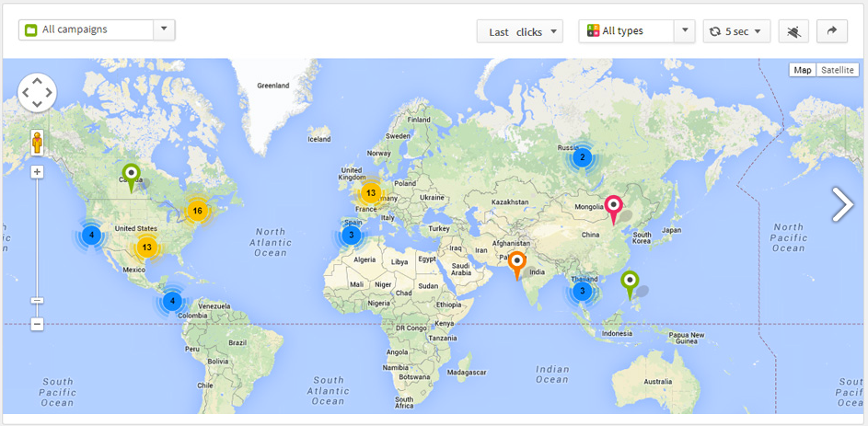The image size is (868, 426).
Task: Click the Kazakhstan label on the map
Action: tap(508, 203)
